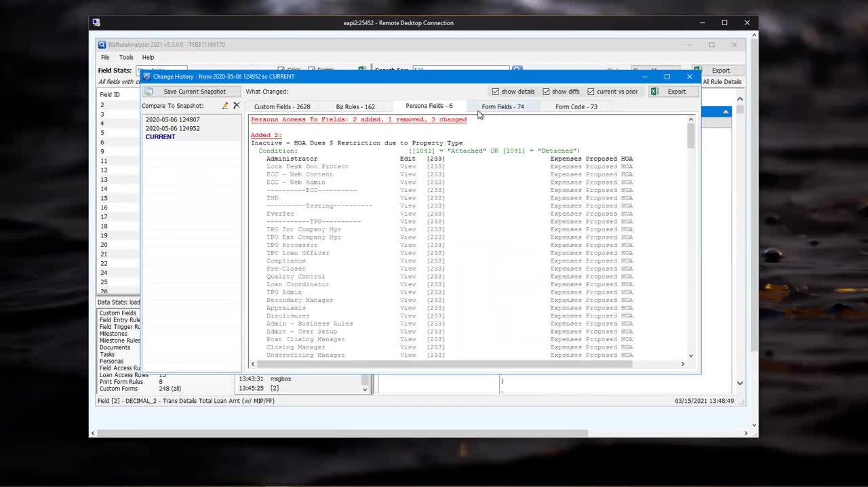
Task: Click the All Rule Details label
Action: tap(722, 81)
